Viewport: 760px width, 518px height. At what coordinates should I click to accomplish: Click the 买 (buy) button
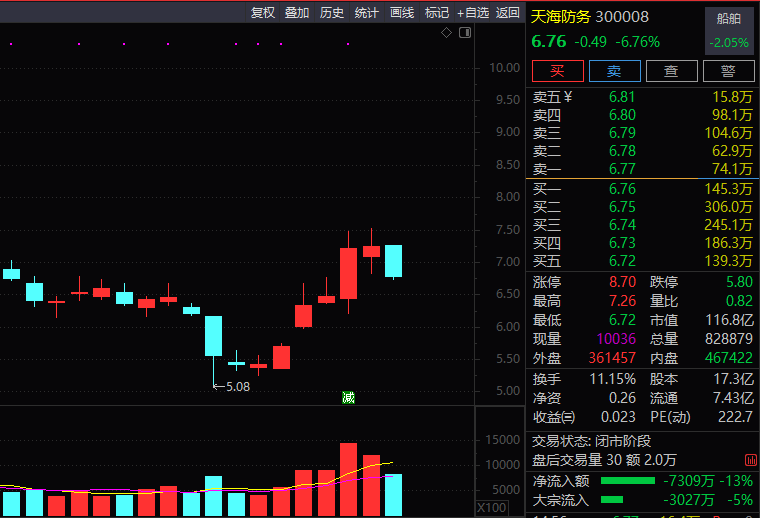(557, 71)
